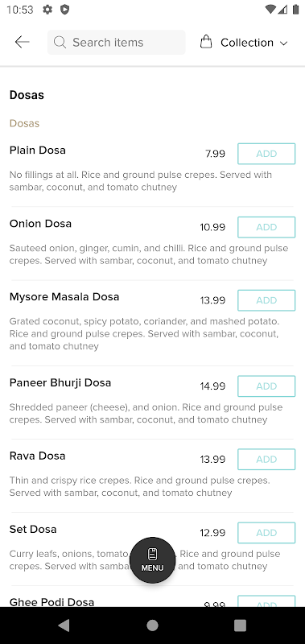This screenshot has width=305, height=644.
Task: Open the floating MENU button
Action: (152, 560)
